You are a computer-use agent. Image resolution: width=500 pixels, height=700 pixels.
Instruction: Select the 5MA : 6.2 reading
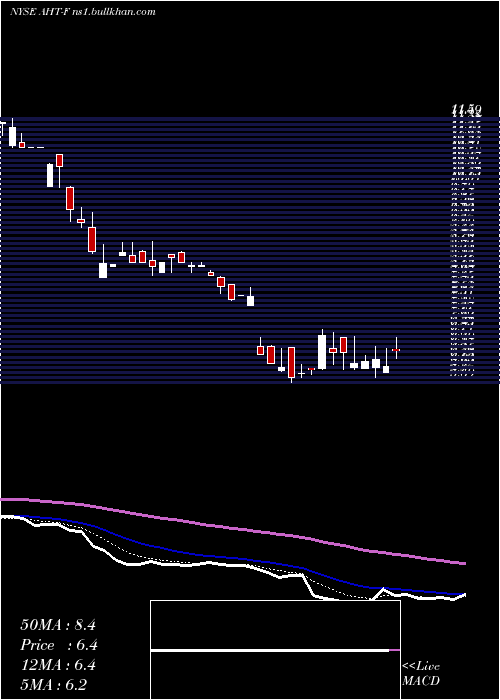point(54,685)
